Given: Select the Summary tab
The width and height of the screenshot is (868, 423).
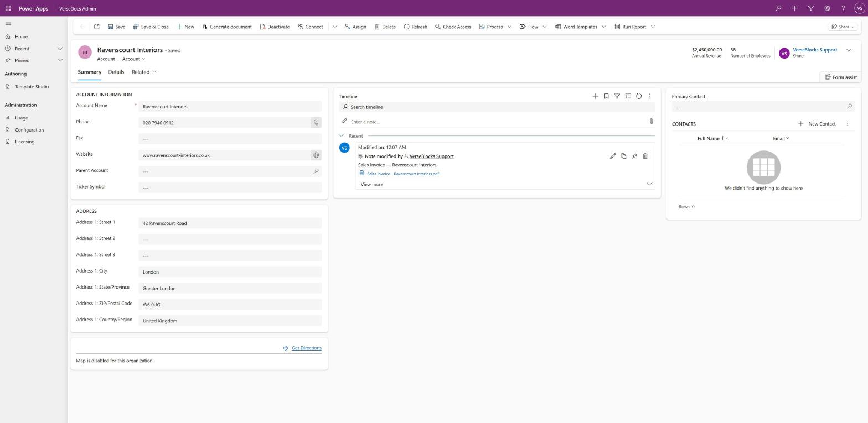Looking at the screenshot, I should (x=89, y=72).
